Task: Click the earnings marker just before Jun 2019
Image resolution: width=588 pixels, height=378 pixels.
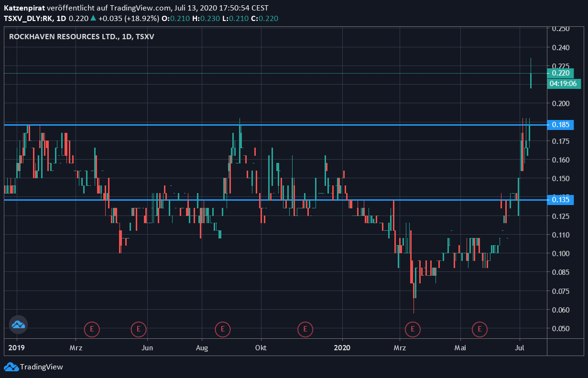Action: pyautogui.click(x=138, y=329)
